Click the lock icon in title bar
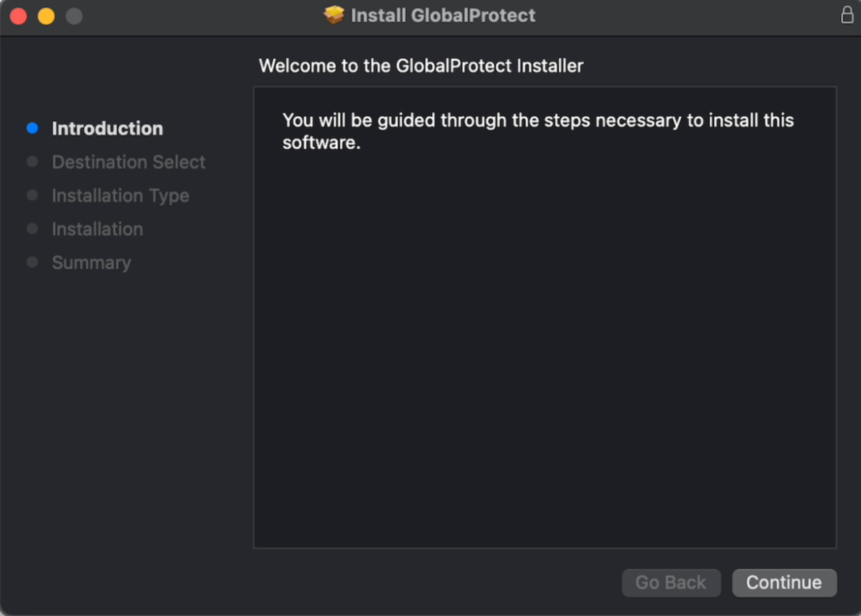This screenshot has height=616, width=861. point(846,15)
